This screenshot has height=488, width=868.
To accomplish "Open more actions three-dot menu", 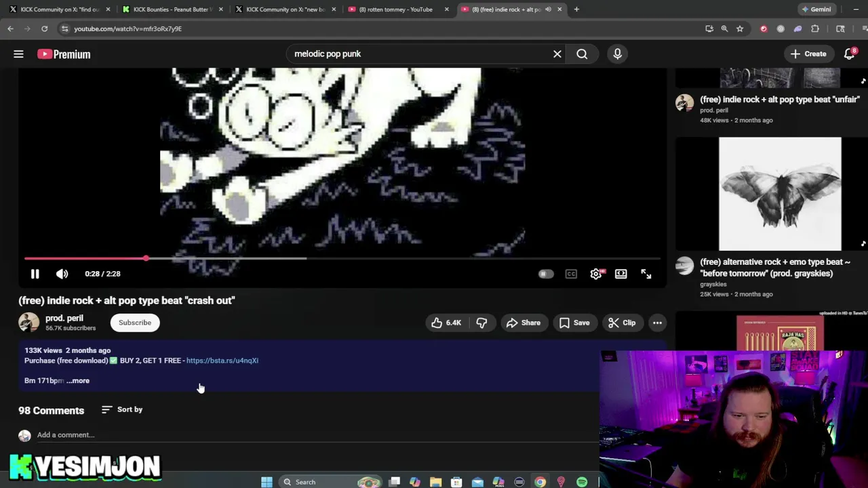I will click(657, 323).
